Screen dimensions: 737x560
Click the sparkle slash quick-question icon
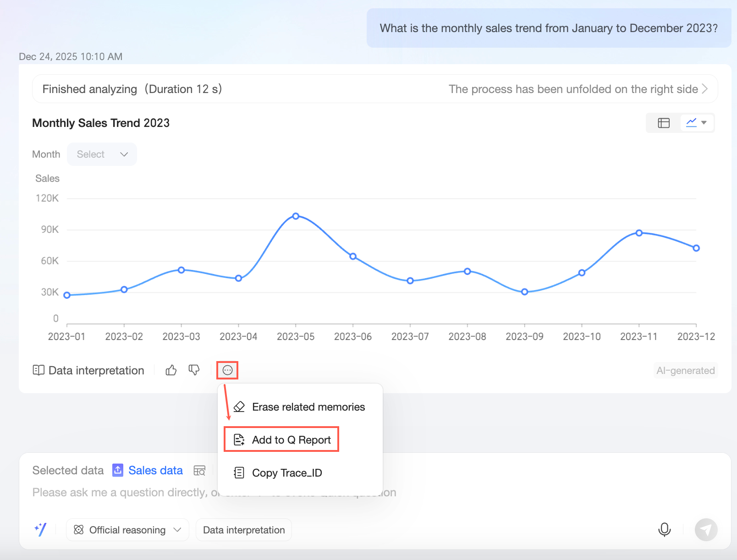coord(41,530)
